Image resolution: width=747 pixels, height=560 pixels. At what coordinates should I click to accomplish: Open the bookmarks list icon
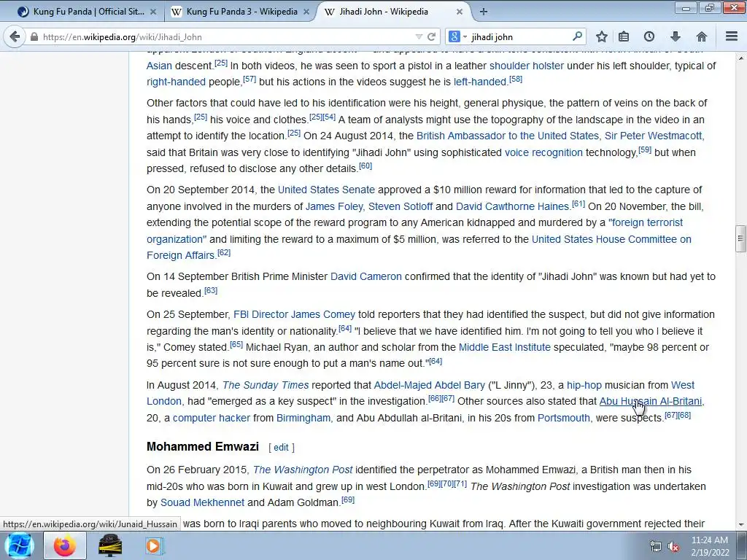(624, 36)
